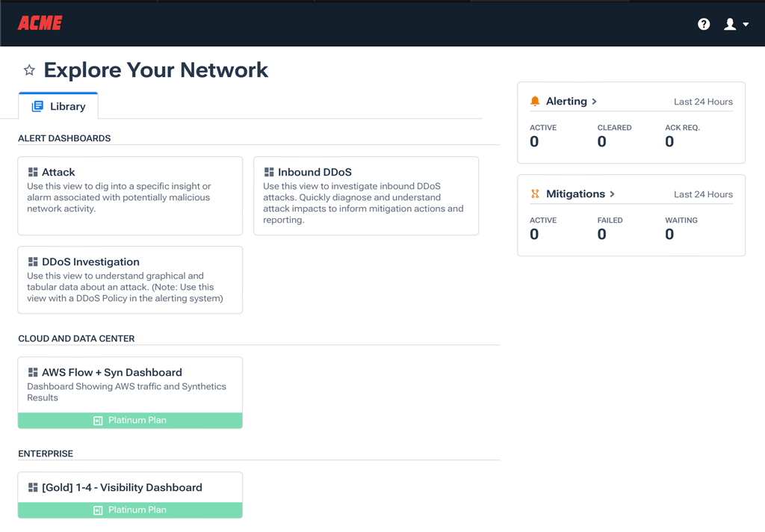Click the FAILED count under Mitigations

(602, 234)
